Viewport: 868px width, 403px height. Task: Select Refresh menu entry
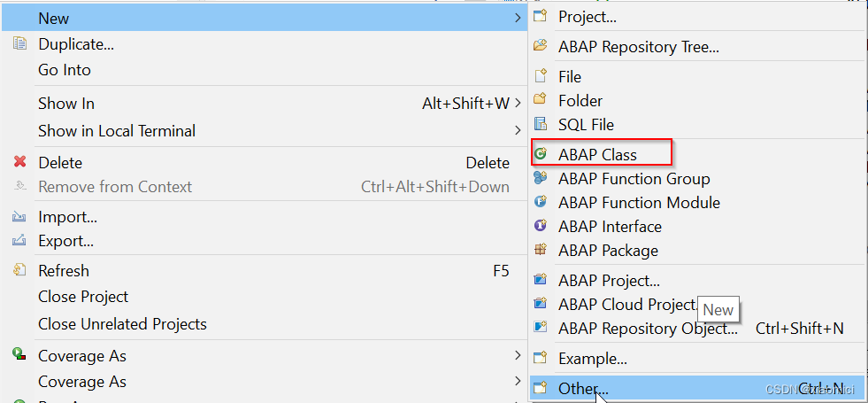tap(64, 270)
